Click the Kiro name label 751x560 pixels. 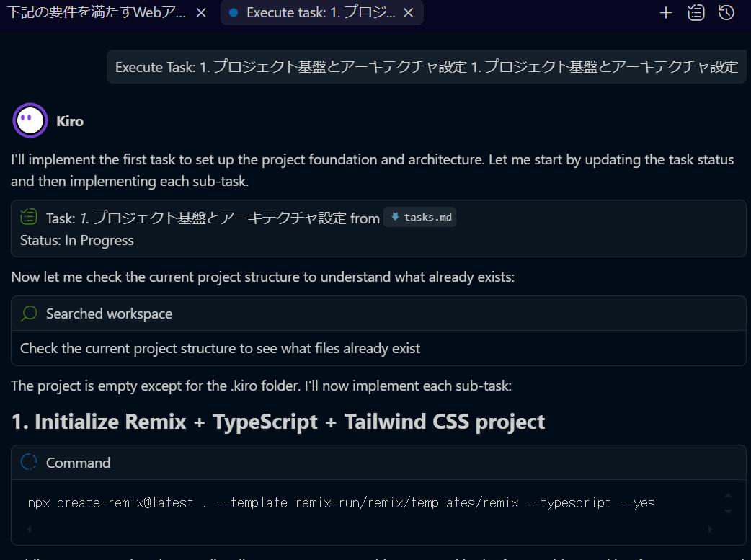click(70, 121)
